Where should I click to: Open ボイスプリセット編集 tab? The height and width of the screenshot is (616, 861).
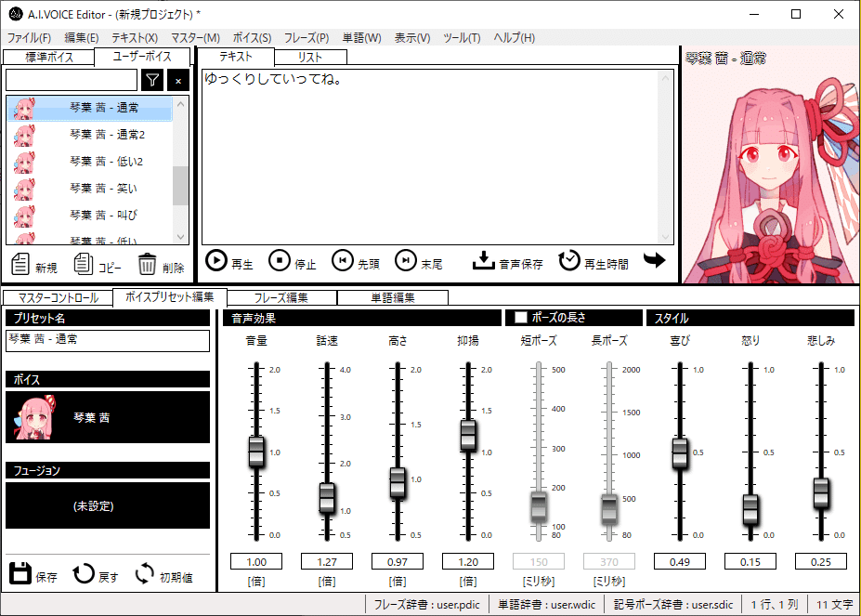coord(170,296)
